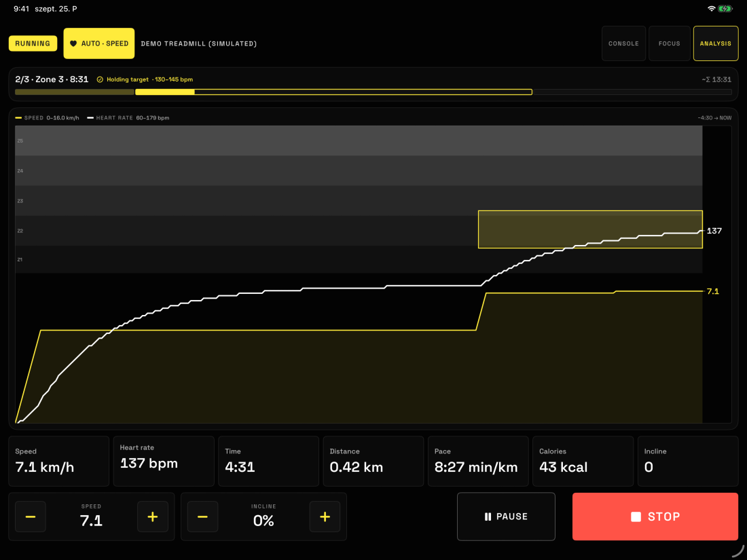Click the Z4 zone label on chart
The height and width of the screenshot is (560, 747).
20,171
